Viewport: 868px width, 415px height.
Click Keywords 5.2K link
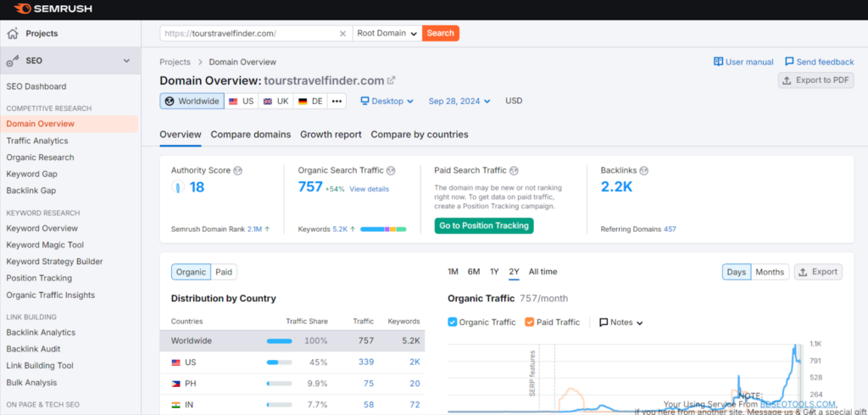340,229
